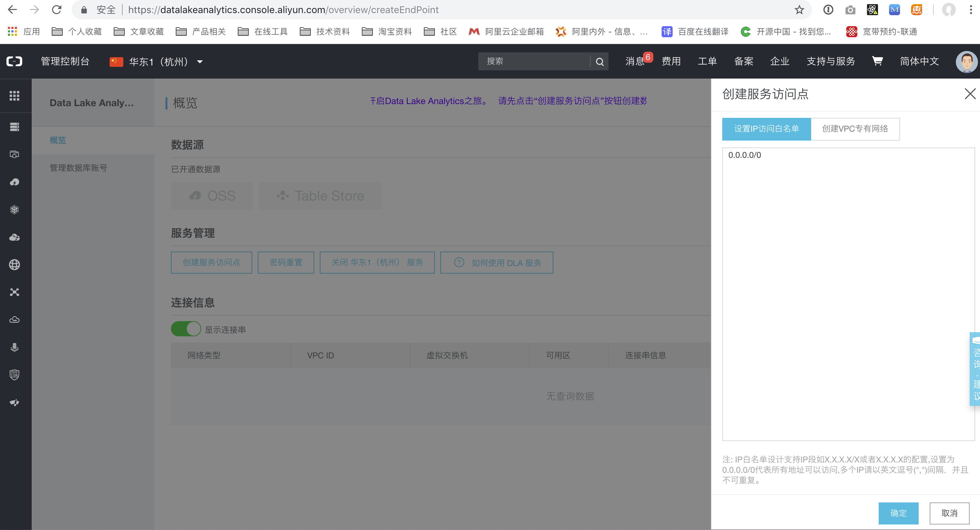The image size is (980, 530).
Task: Click the camera extension icon in browser toolbar
Action: 850,10
